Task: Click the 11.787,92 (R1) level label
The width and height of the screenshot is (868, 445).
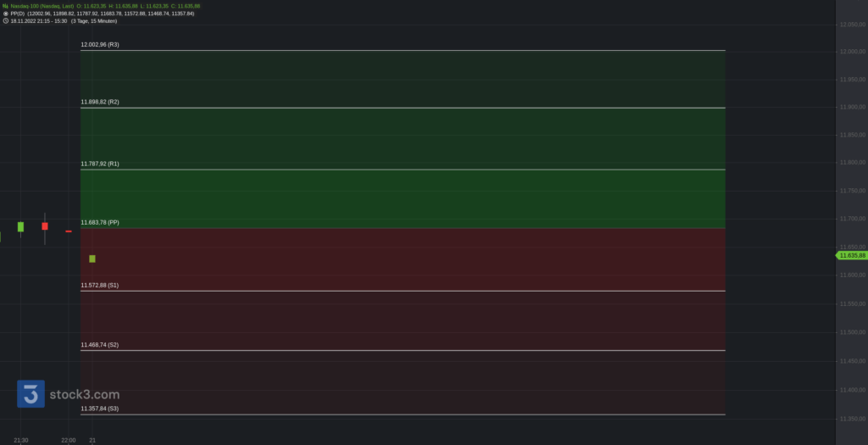Action: click(100, 164)
